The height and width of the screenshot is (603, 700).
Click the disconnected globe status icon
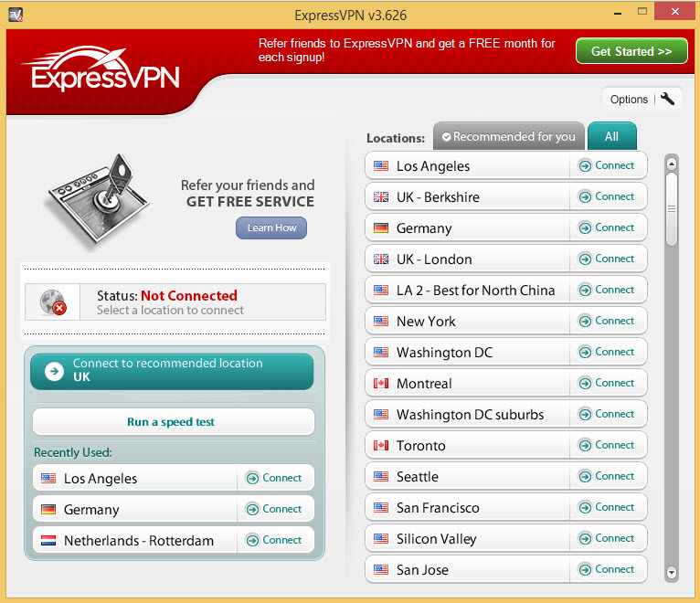(x=53, y=302)
